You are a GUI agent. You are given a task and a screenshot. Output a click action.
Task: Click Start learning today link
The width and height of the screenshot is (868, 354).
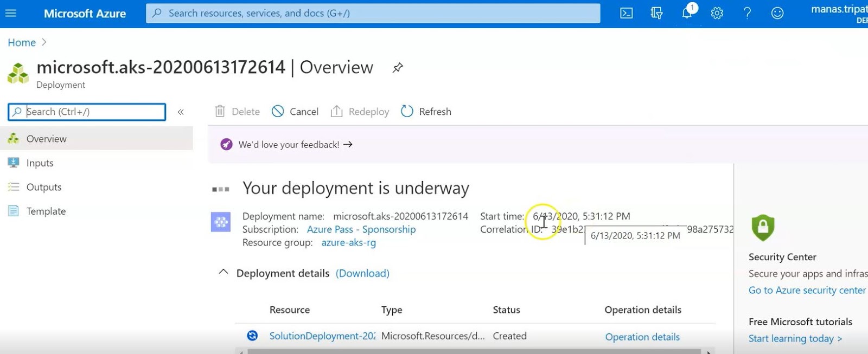pos(795,338)
